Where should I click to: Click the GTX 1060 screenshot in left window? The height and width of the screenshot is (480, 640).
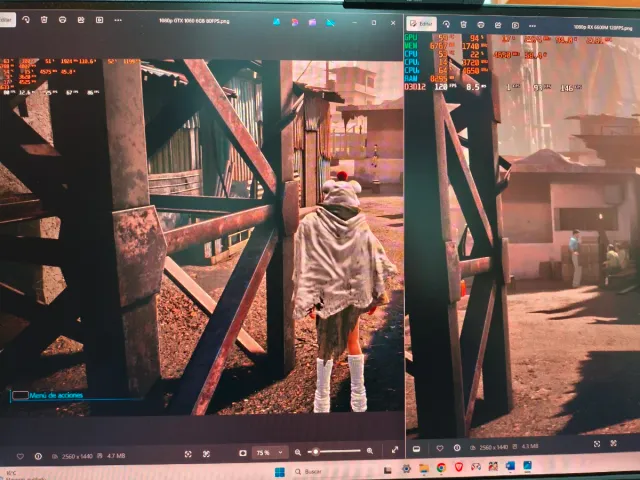pos(202,237)
